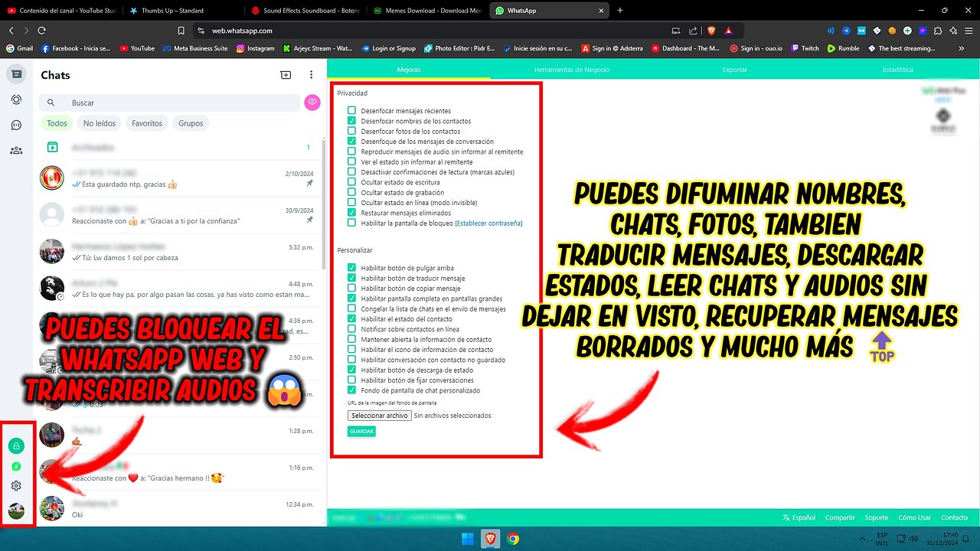This screenshot has height=551, width=980.
Task: Check 'Congelar la lista de chats' option
Action: pos(351,308)
